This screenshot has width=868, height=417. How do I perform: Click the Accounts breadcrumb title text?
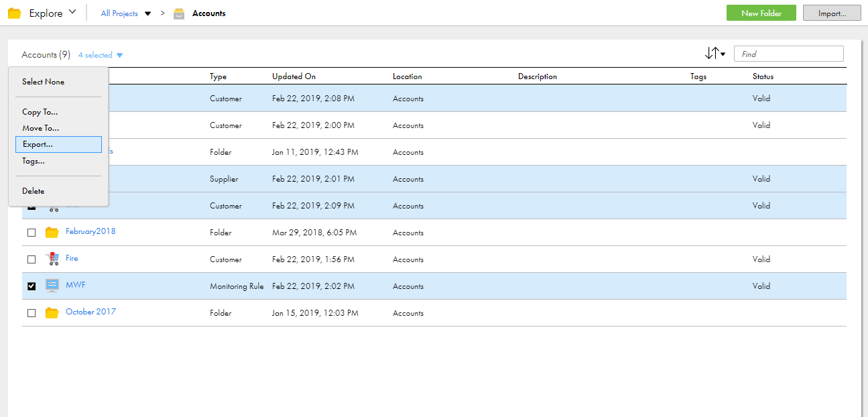(209, 13)
